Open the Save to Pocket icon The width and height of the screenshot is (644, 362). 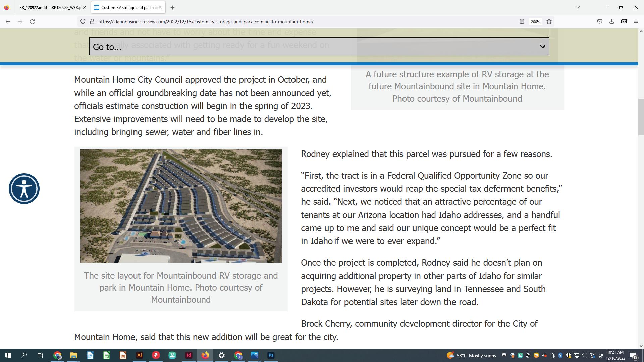599,22
